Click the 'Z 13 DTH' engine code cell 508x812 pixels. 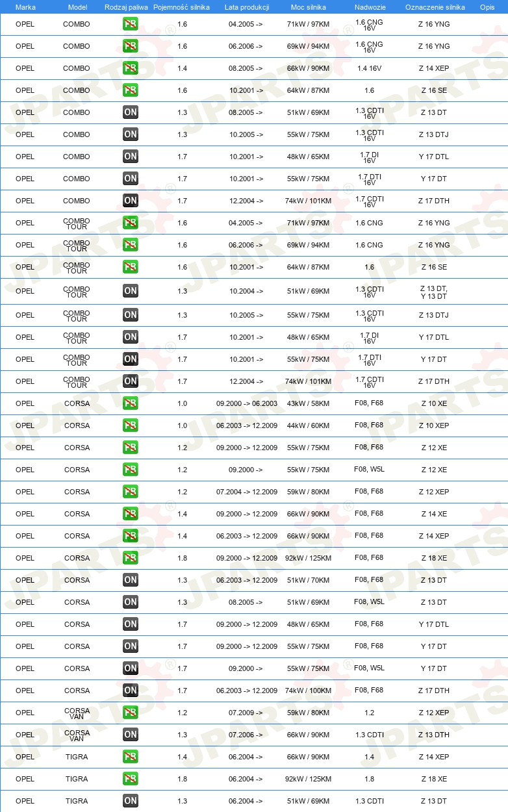(434, 735)
